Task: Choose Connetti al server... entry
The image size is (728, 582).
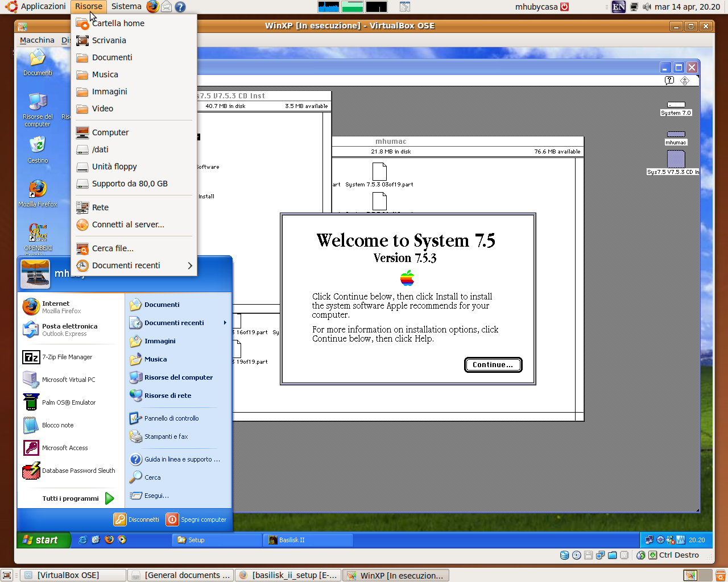Action: click(x=134, y=225)
